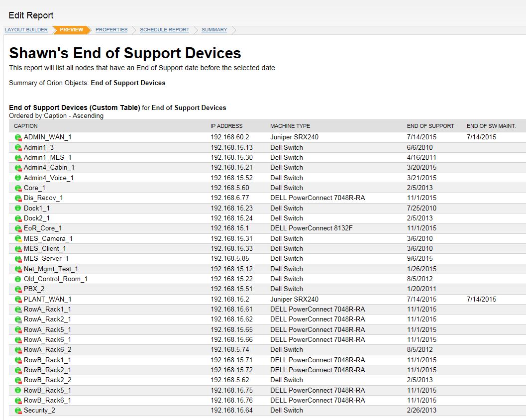
Task: Click the status icon beside ADMIN_WAN_1
Action: 18,137
